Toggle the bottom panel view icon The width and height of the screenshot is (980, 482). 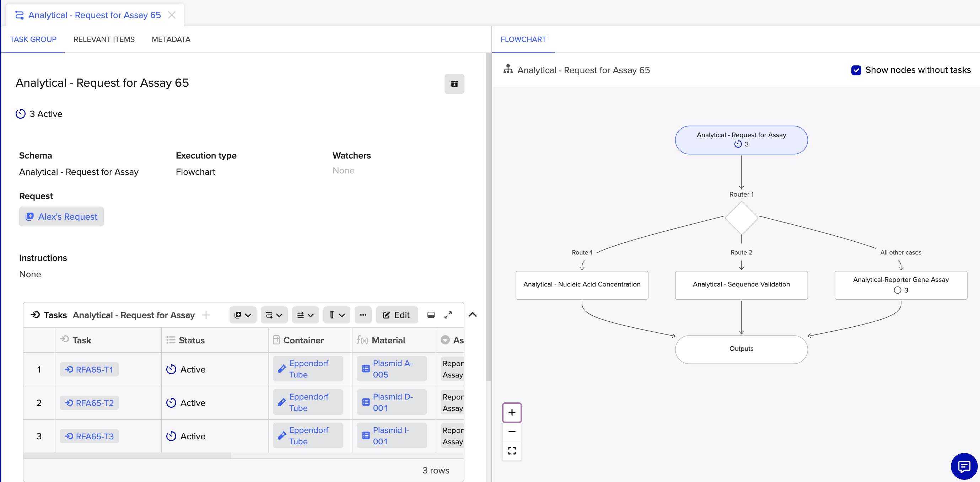click(431, 315)
